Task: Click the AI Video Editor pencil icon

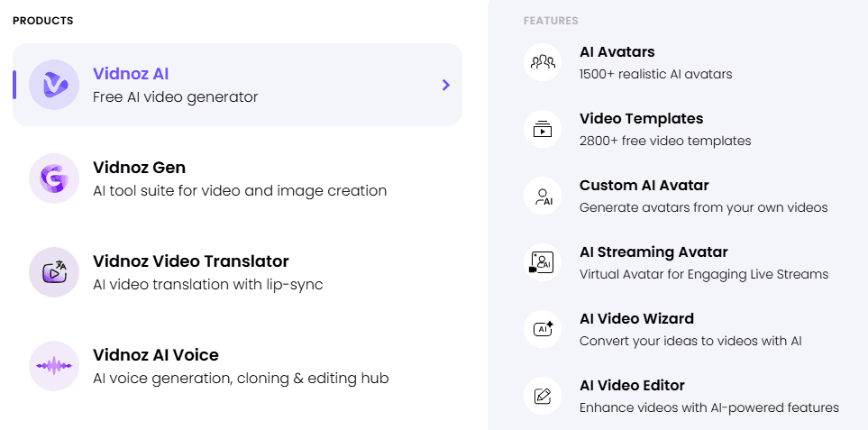Action: (x=543, y=397)
